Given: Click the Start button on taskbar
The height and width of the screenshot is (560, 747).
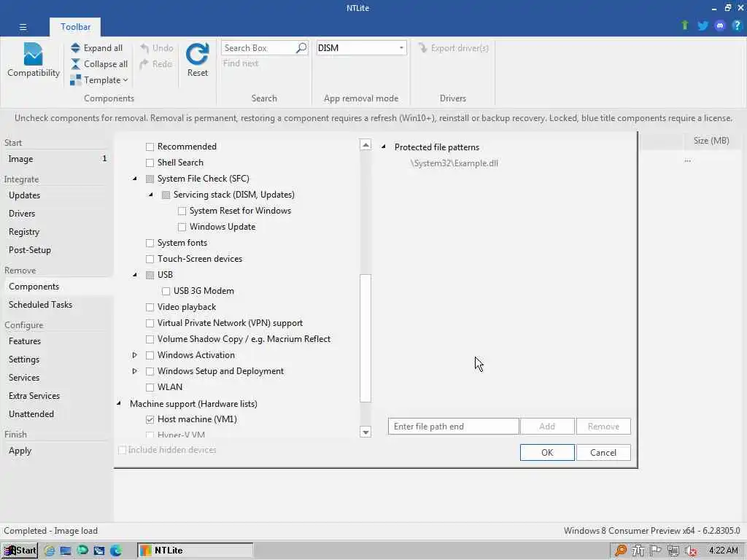Looking at the screenshot, I should [20, 551].
